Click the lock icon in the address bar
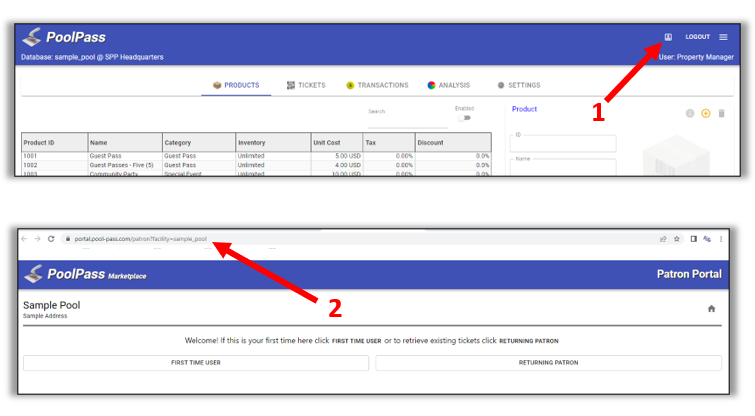This screenshot has height=416, width=755. click(x=68, y=239)
